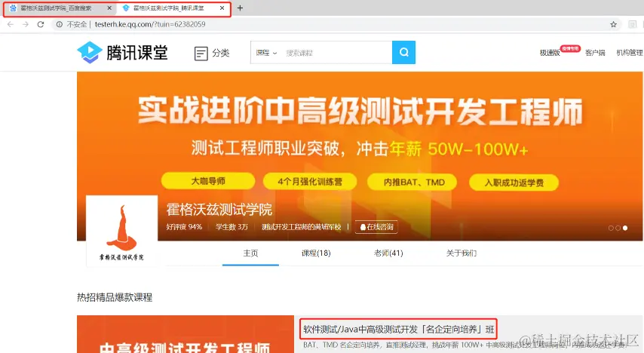Click the 大咖导师 banner pill

click(208, 181)
